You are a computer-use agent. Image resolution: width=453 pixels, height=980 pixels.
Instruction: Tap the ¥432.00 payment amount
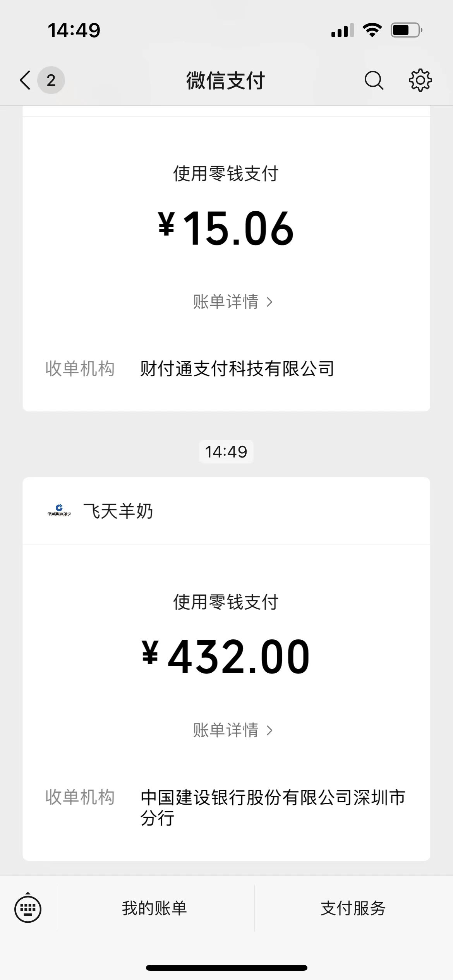pos(226,657)
